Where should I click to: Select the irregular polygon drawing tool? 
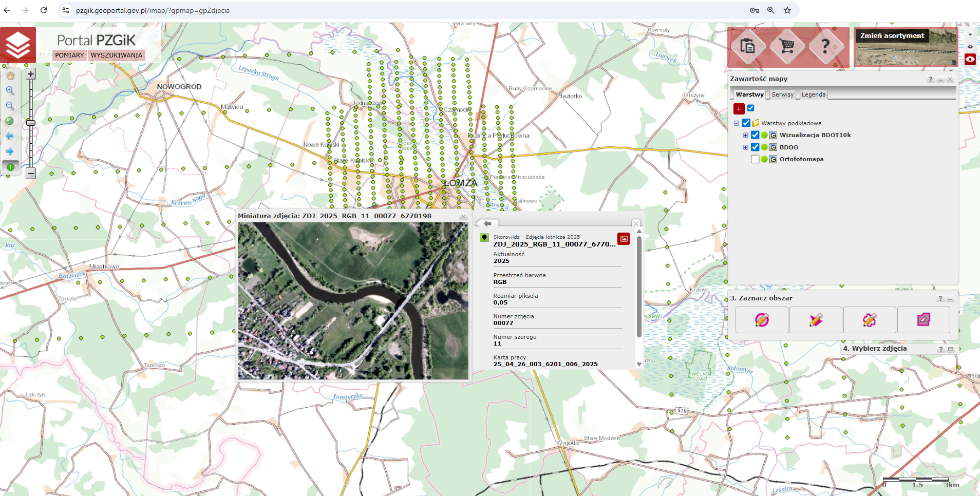click(x=869, y=320)
